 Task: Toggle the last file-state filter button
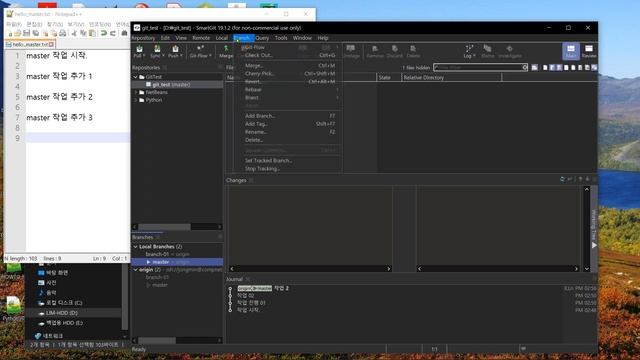click(594, 67)
